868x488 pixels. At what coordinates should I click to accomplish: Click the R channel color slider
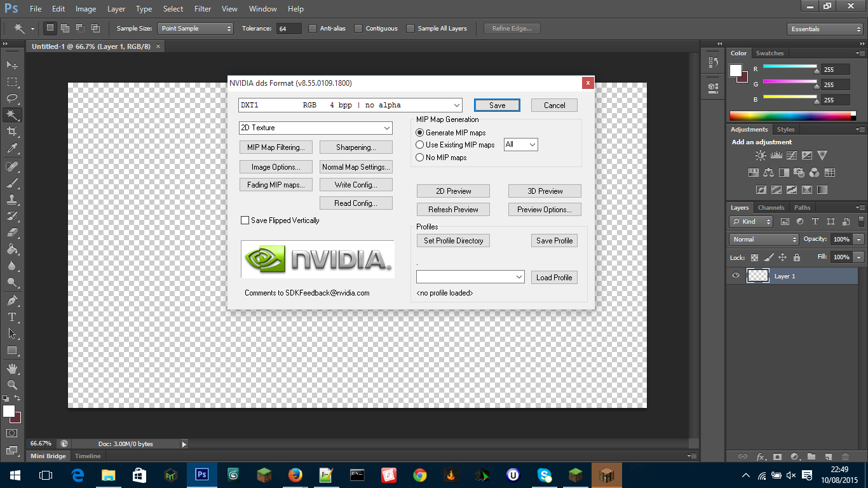pyautogui.click(x=790, y=66)
